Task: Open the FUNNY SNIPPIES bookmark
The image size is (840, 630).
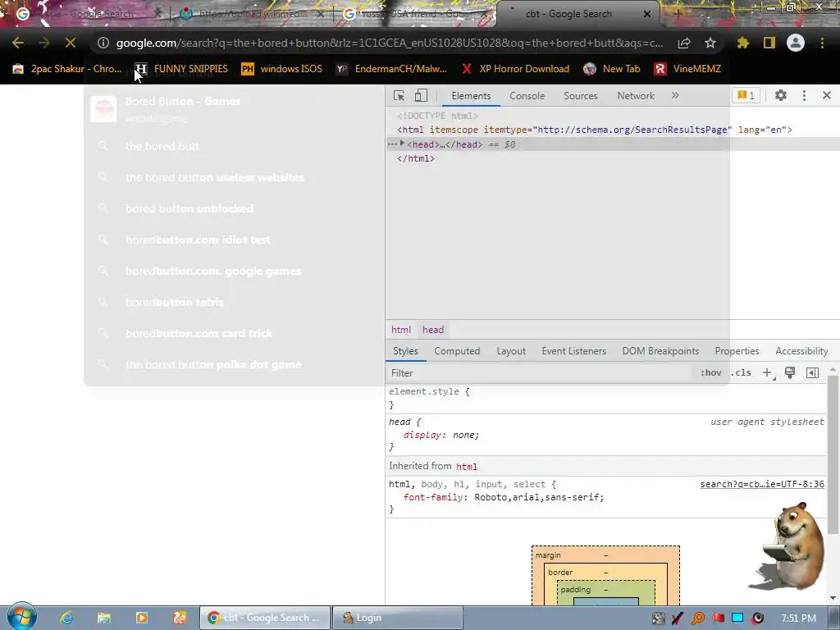Action: [181, 69]
